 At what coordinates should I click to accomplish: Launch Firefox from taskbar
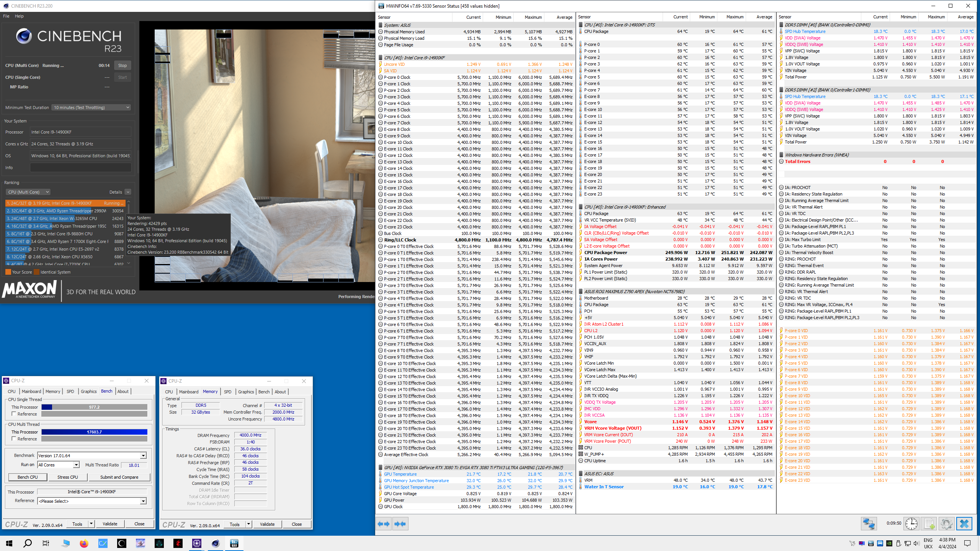point(84,543)
